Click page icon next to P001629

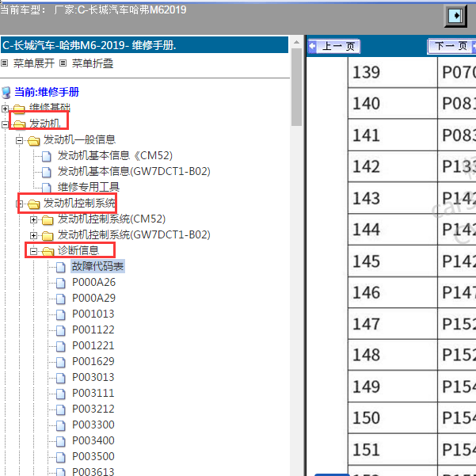click(61, 362)
